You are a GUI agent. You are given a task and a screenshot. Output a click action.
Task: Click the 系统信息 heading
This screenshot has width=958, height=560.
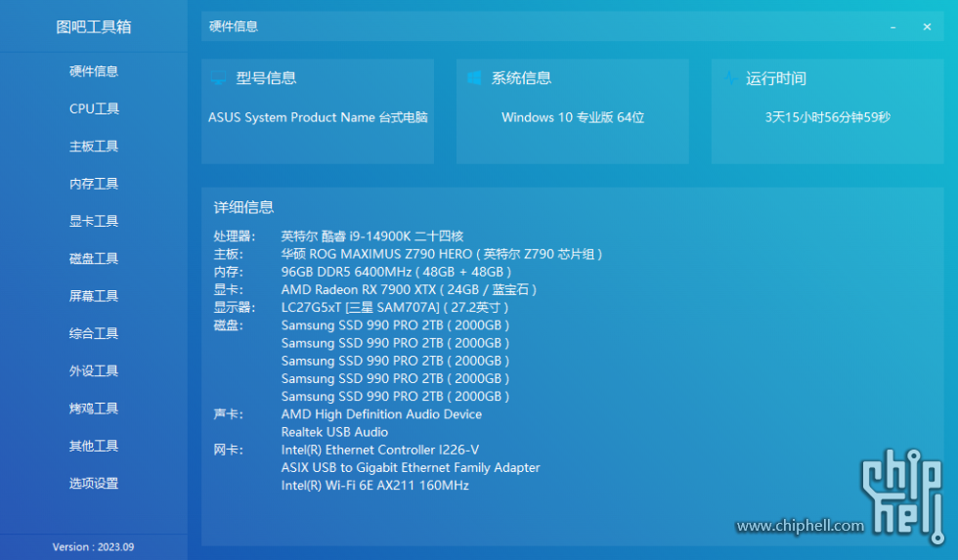(x=521, y=78)
